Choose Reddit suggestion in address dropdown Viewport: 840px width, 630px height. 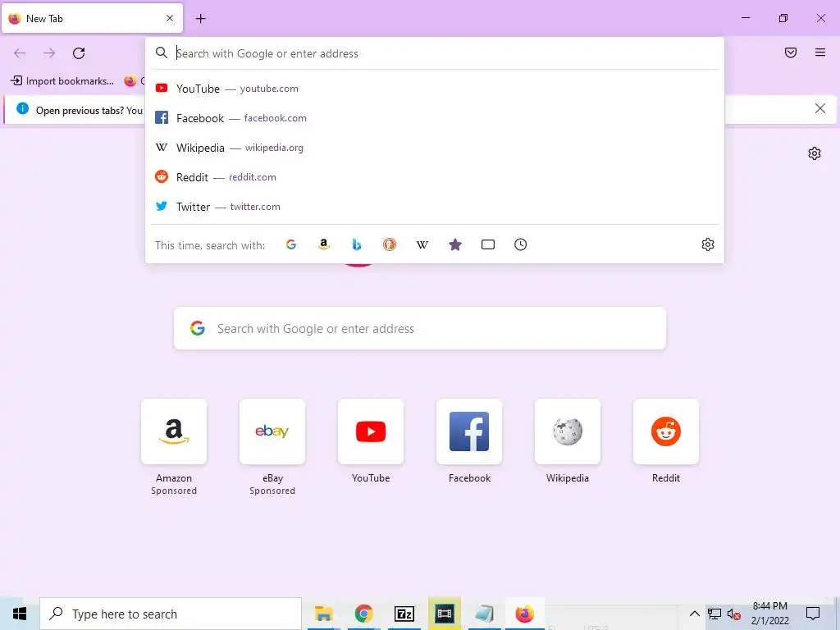(x=435, y=177)
